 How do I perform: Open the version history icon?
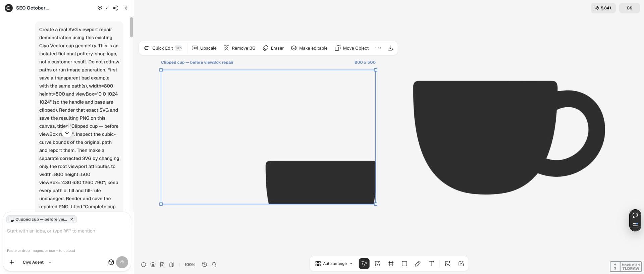(205, 265)
